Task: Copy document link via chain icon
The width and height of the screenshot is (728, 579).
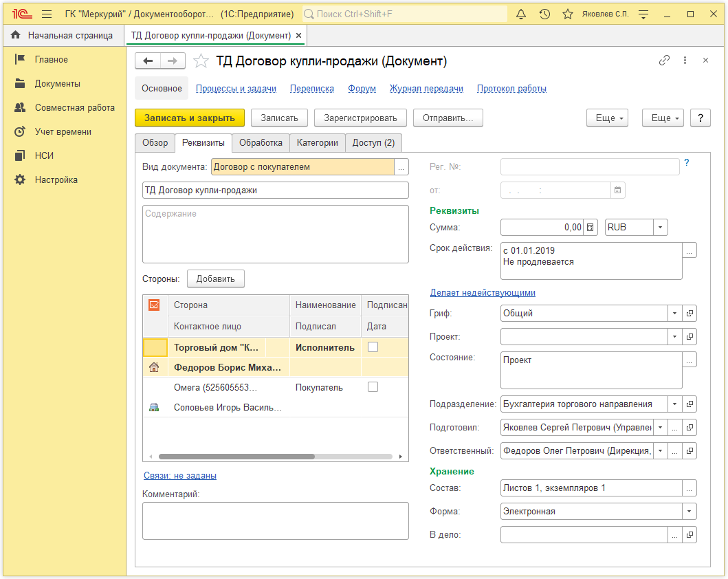Action: click(x=664, y=61)
